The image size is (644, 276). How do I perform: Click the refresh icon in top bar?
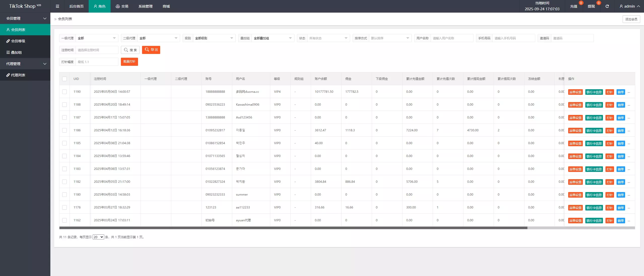coord(607,6)
